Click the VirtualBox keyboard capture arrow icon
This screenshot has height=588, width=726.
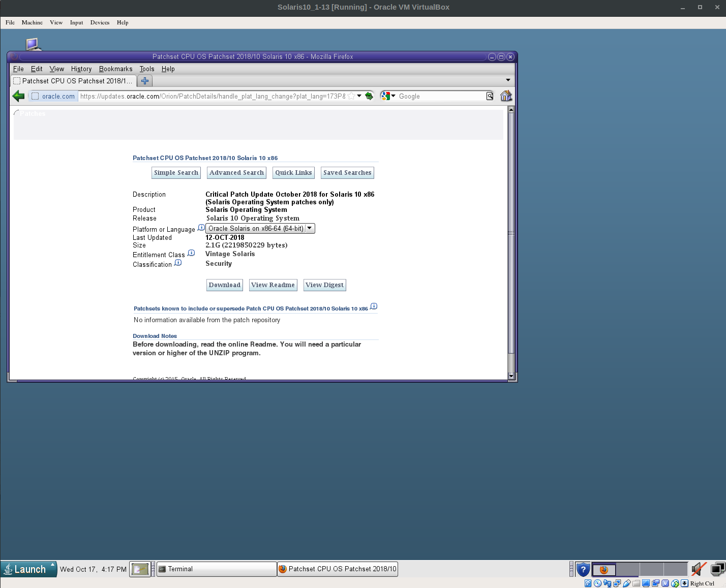[684, 583]
